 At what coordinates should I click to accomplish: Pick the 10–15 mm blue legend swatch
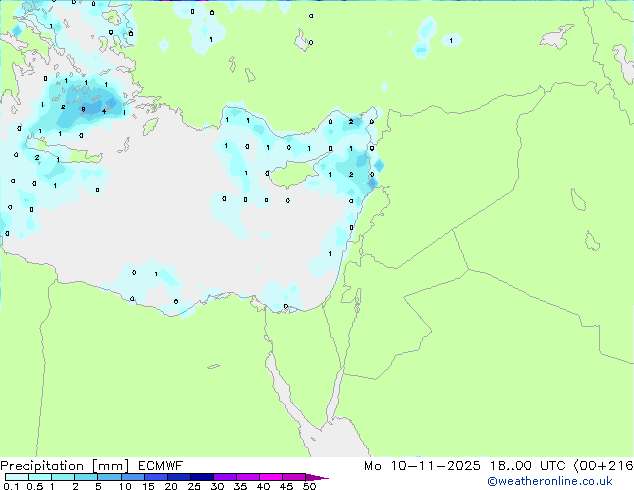[132, 477]
